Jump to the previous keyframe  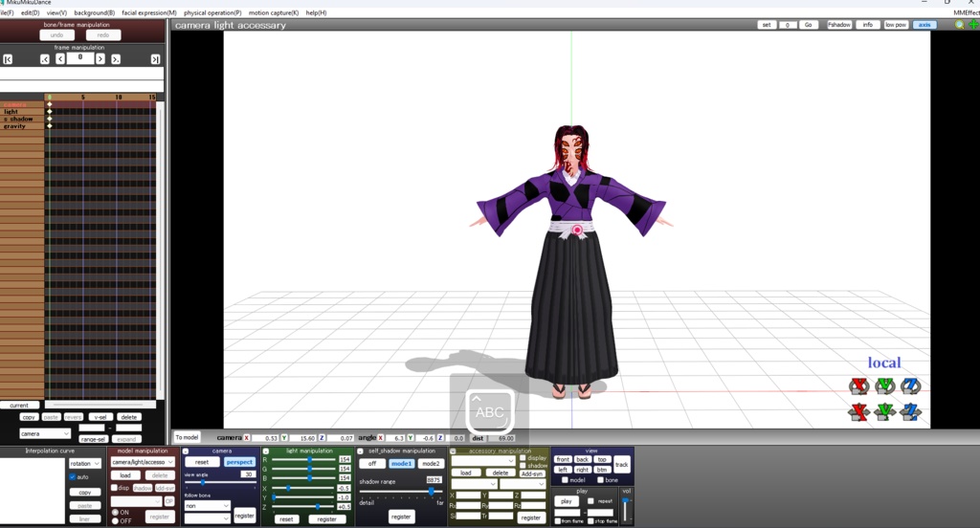44,59
